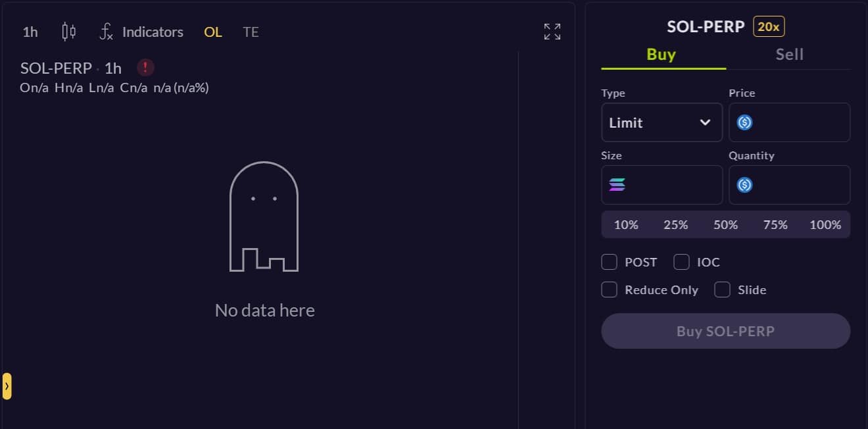Open the Limit order type dropdown
868x429 pixels.
662,122
